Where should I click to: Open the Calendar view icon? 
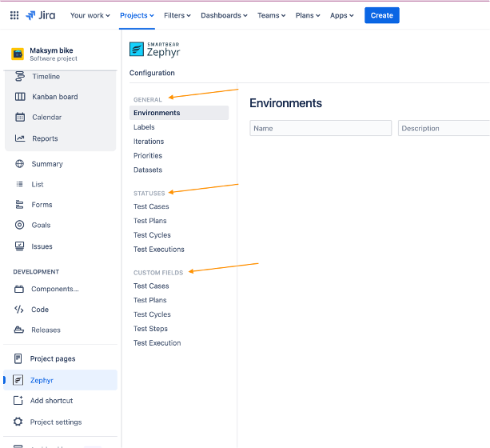(x=20, y=117)
